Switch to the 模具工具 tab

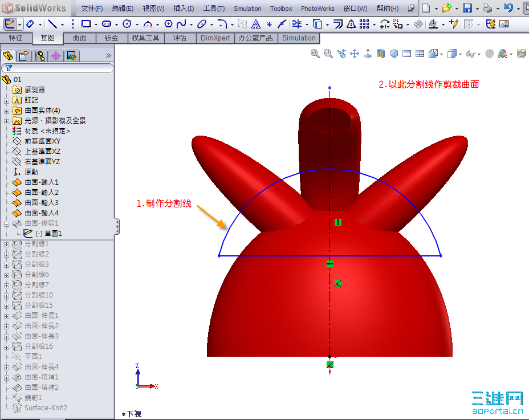coord(146,38)
